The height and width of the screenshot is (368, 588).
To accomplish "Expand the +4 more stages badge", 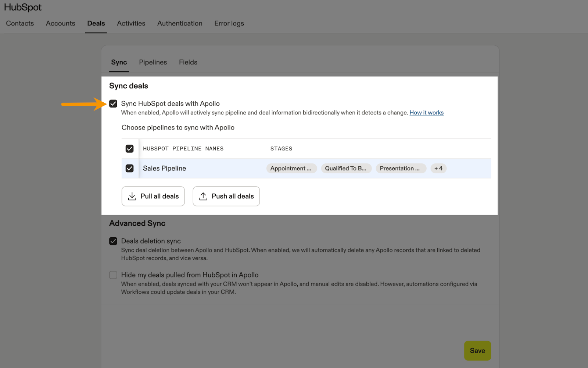I will click(x=438, y=169).
